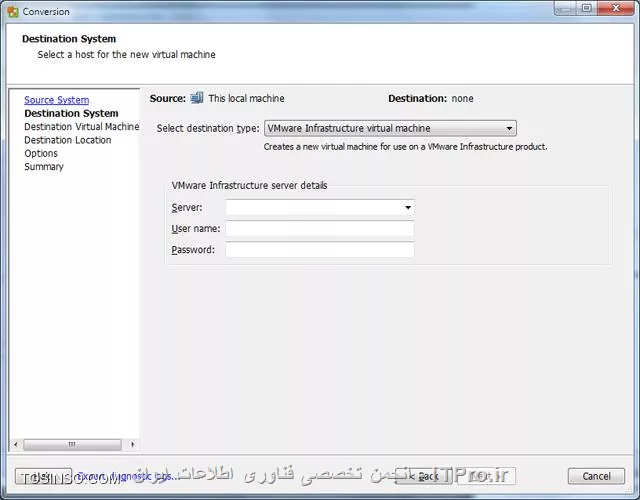The height and width of the screenshot is (500, 640).
Task: Click 'Select a host for the new virtual machine' text
Action: coord(127,54)
